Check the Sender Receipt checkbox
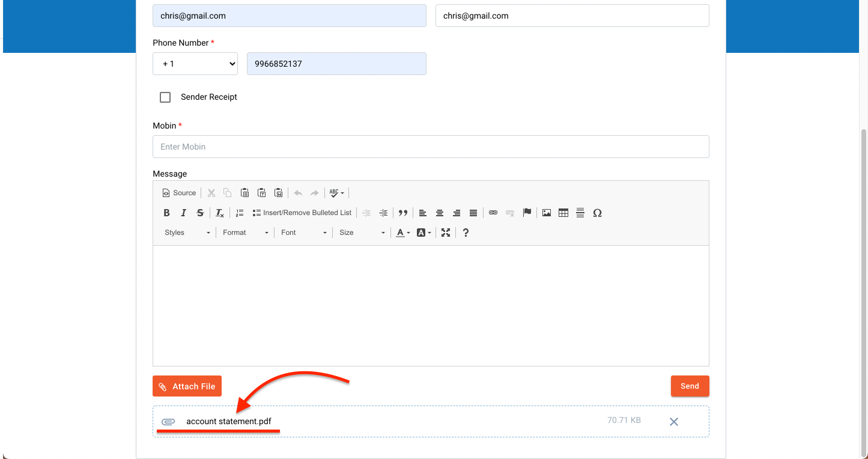868x459 pixels. [165, 97]
